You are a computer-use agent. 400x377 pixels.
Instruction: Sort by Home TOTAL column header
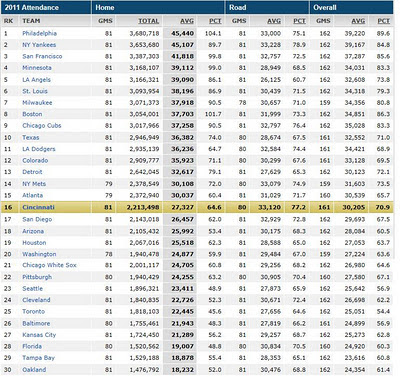149,21
